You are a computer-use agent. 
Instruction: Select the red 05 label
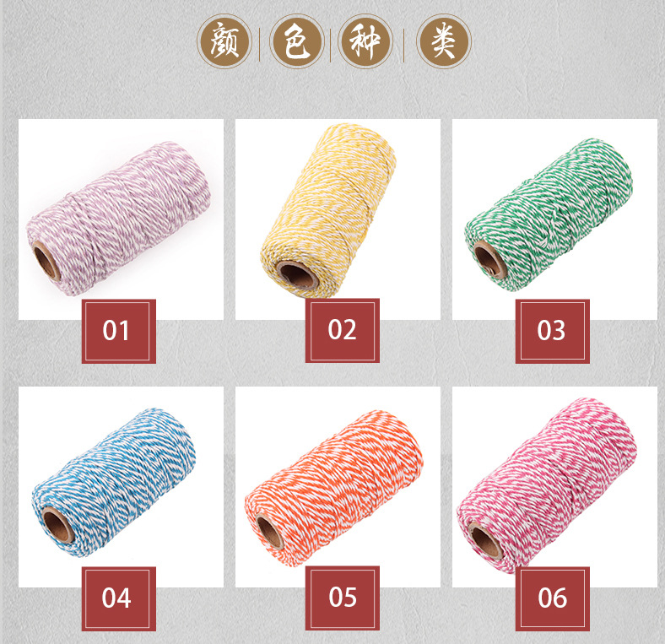[x=343, y=598]
